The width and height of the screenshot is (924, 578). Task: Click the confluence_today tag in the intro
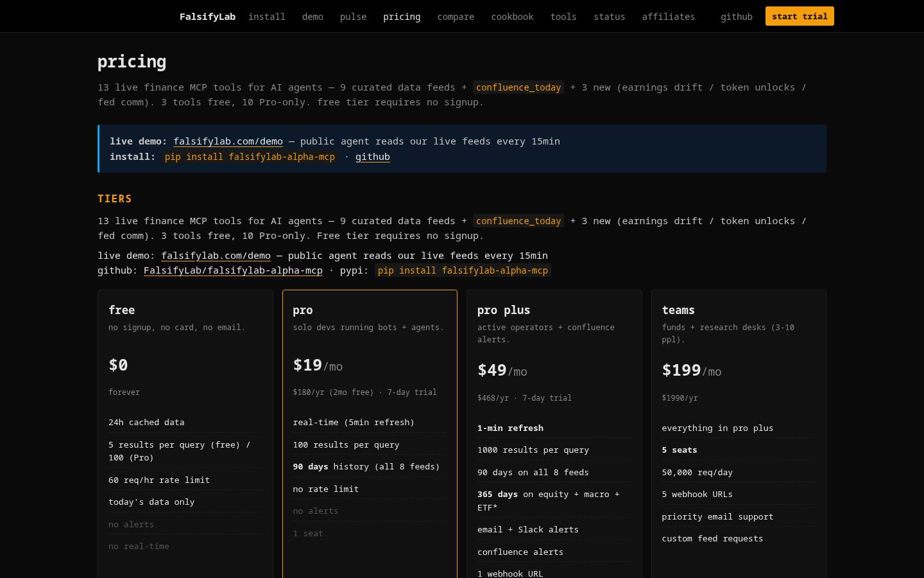click(x=518, y=87)
